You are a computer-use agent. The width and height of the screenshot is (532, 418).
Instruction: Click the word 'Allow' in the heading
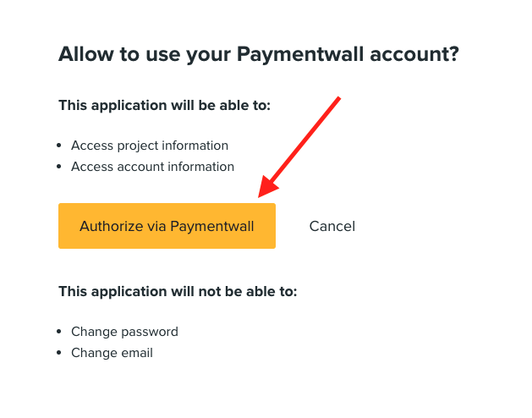point(85,53)
